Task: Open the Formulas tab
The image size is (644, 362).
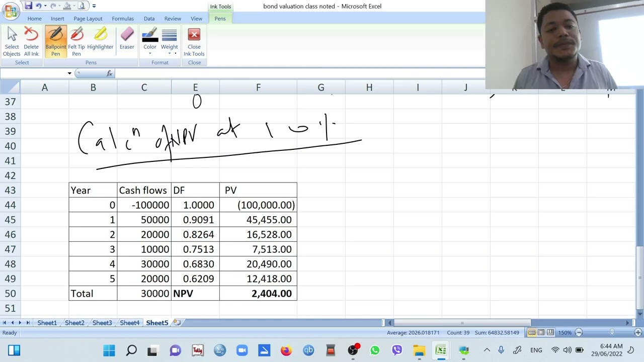Action: tap(123, 19)
